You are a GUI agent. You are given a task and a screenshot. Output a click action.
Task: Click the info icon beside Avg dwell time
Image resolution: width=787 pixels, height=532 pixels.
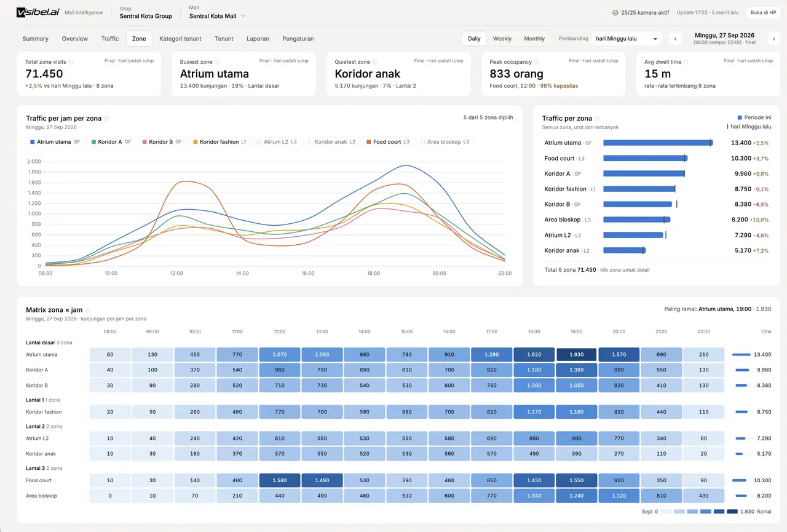686,62
